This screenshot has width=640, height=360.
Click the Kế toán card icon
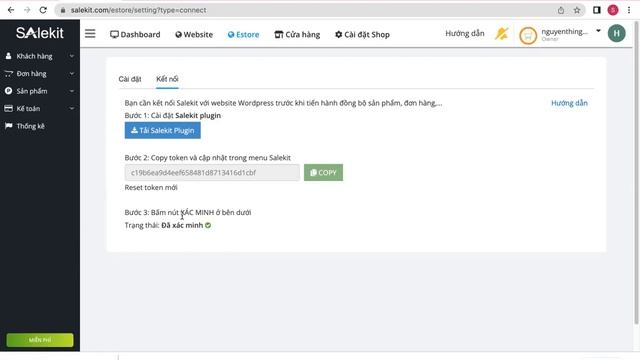click(x=9, y=109)
